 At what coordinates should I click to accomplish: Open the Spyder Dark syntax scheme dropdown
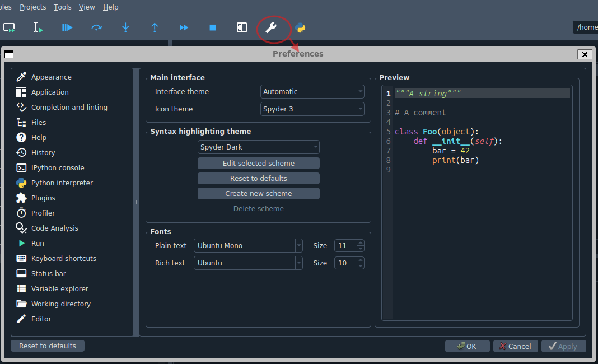(x=258, y=147)
